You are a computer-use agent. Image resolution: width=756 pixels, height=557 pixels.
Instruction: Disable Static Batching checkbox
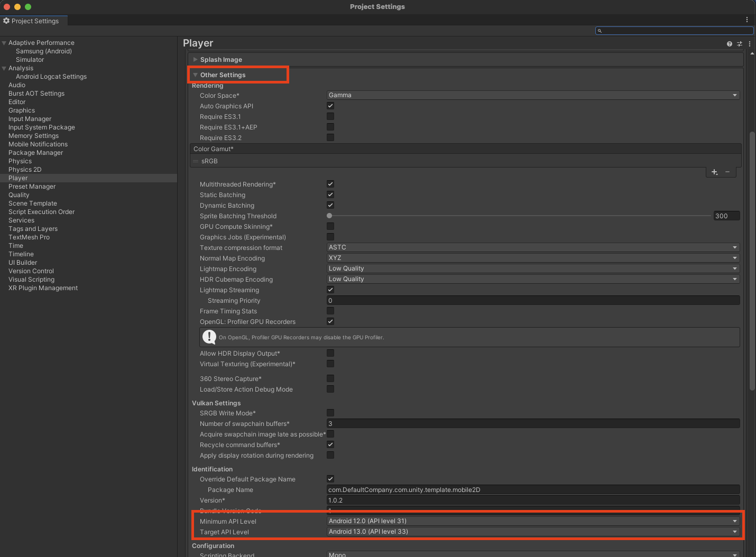click(330, 194)
